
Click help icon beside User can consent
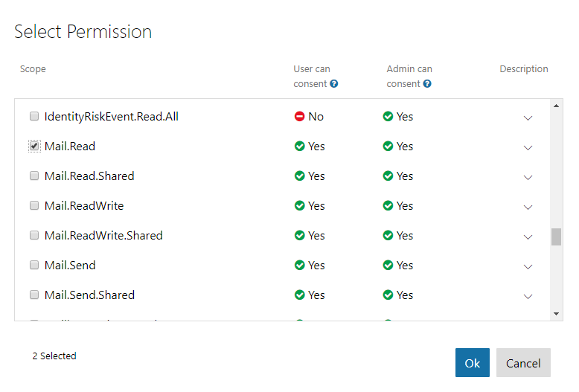[334, 84]
